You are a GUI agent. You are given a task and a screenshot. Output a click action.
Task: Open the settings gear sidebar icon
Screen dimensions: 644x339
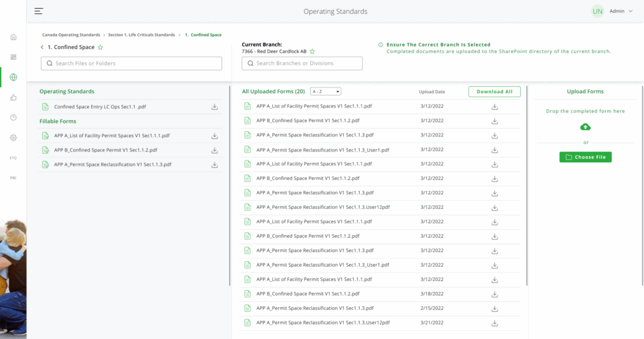click(x=13, y=138)
